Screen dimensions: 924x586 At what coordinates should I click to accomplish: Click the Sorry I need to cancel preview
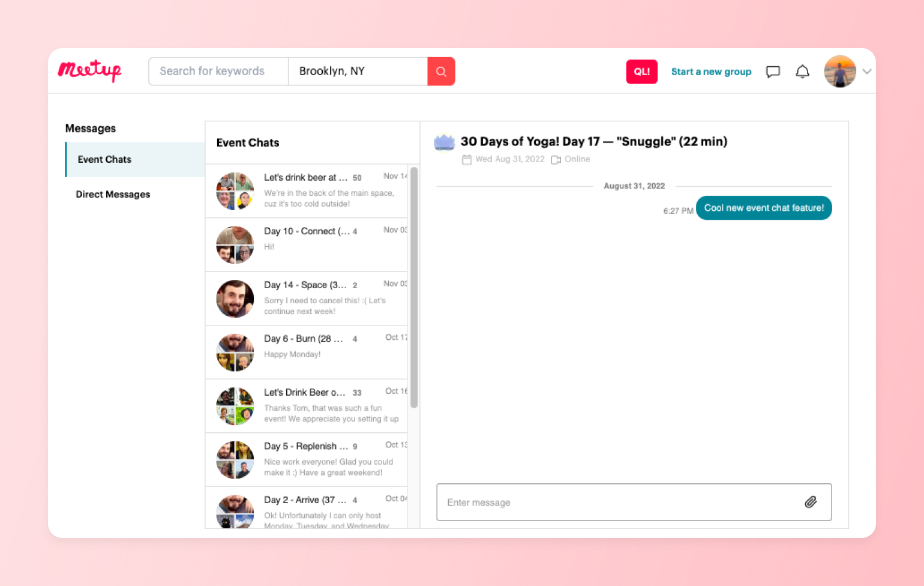[325, 306]
